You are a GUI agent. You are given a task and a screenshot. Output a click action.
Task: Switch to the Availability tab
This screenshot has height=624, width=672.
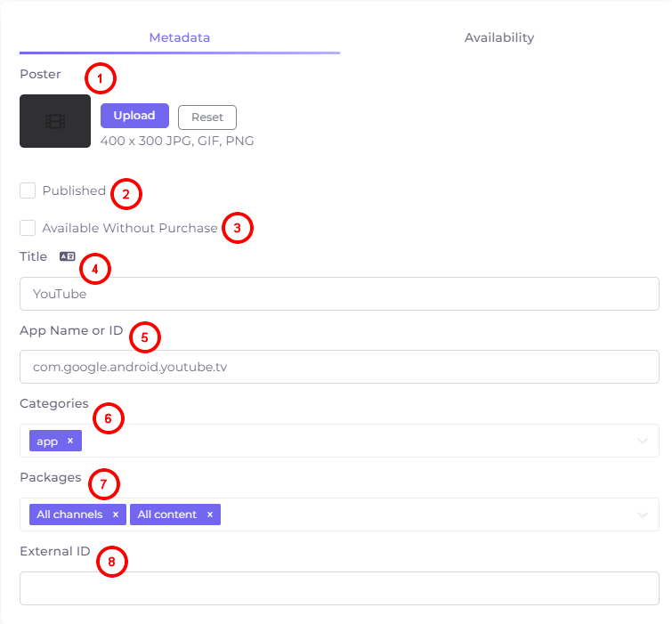(x=499, y=37)
